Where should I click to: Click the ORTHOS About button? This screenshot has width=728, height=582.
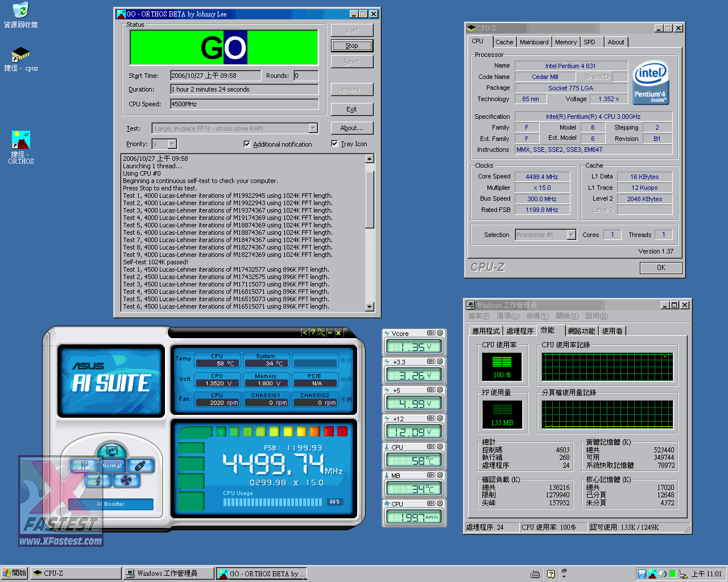tap(352, 128)
